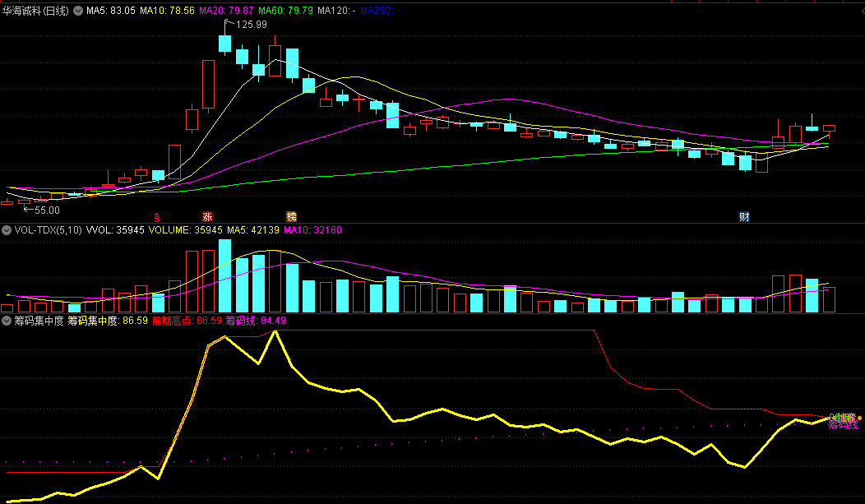Click the VVOL: 35945 readout

click(x=115, y=230)
